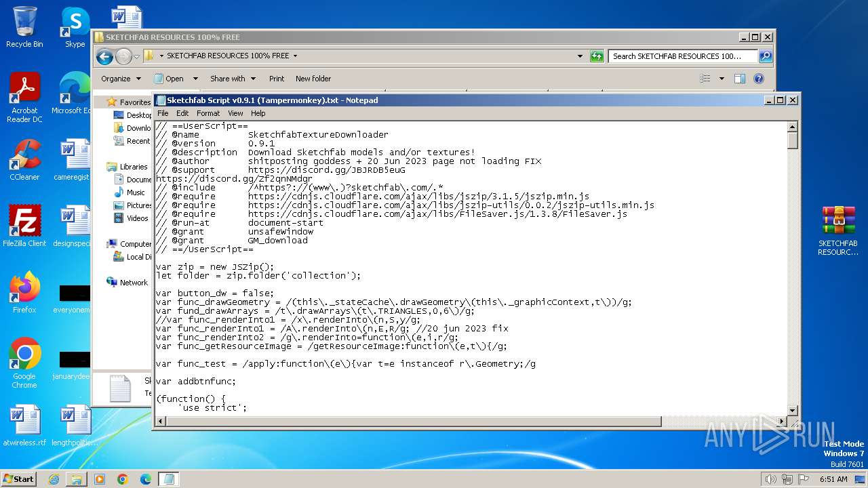Click the Windows Start button
This screenshot has height=488, width=868.
(x=19, y=479)
